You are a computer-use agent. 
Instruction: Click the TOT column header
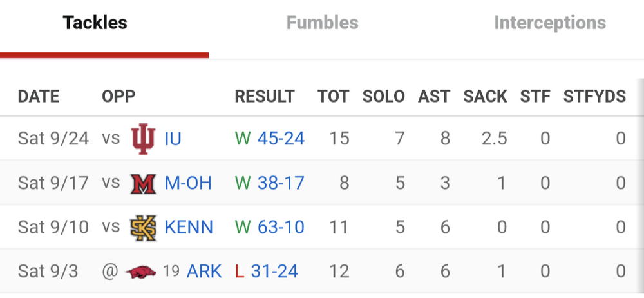point(334,97)
